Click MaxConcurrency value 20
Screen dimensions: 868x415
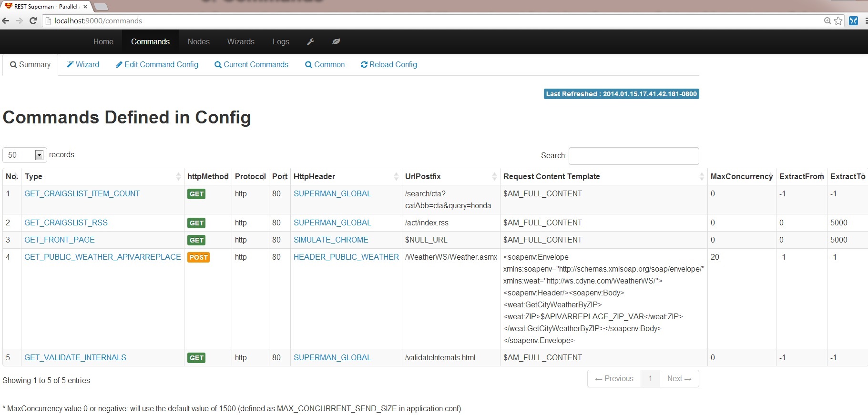point(715,257)
